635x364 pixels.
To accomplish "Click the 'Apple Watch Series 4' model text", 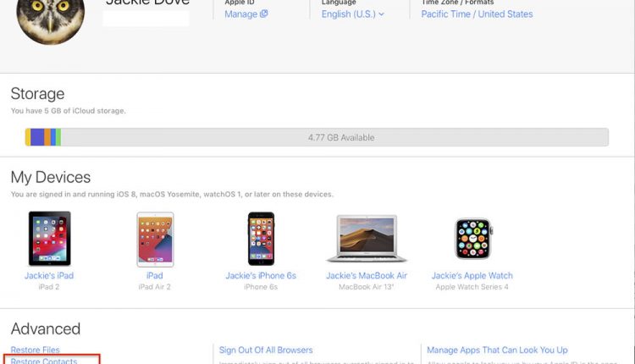I will pos(472,287).
